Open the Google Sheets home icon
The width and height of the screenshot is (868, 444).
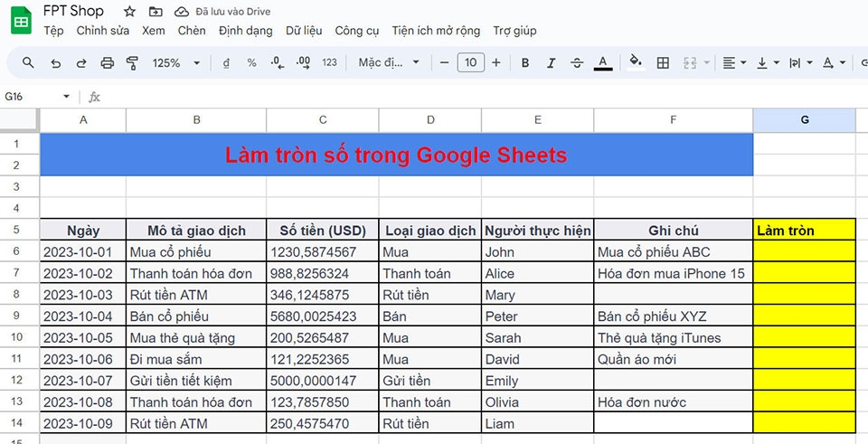21,21
